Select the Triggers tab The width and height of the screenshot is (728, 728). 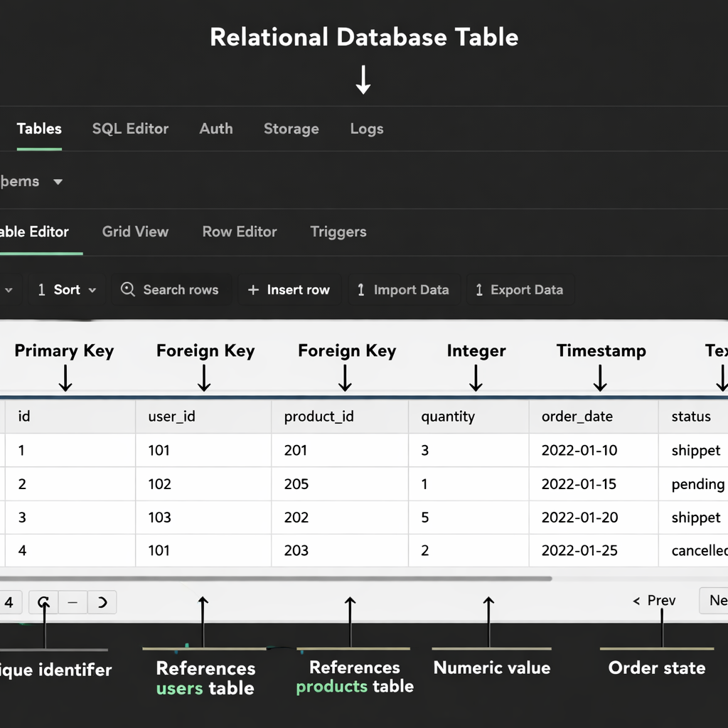pos(338,232)
